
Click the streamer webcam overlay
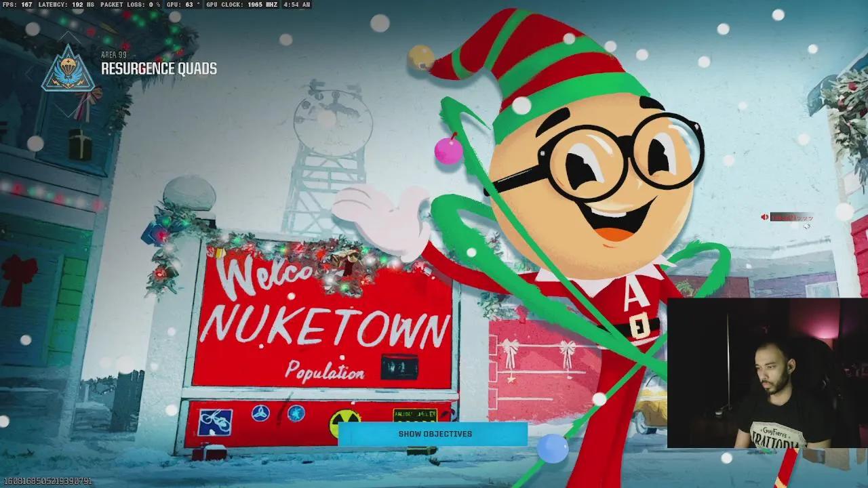click(x=766, y=373)
